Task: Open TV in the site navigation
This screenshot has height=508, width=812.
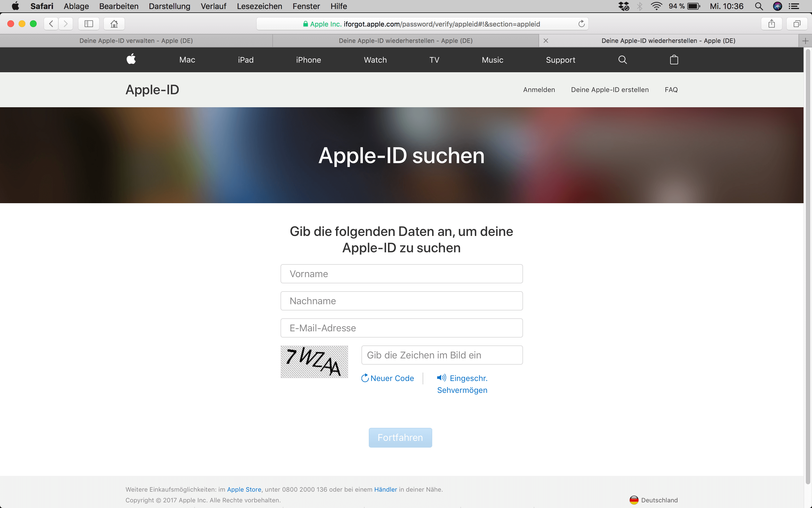Action: tap(434, 60)
